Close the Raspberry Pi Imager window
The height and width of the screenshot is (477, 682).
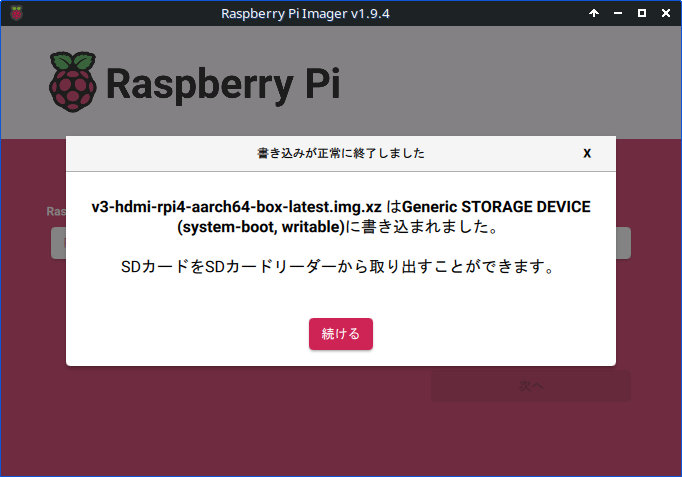pos(665,13)
